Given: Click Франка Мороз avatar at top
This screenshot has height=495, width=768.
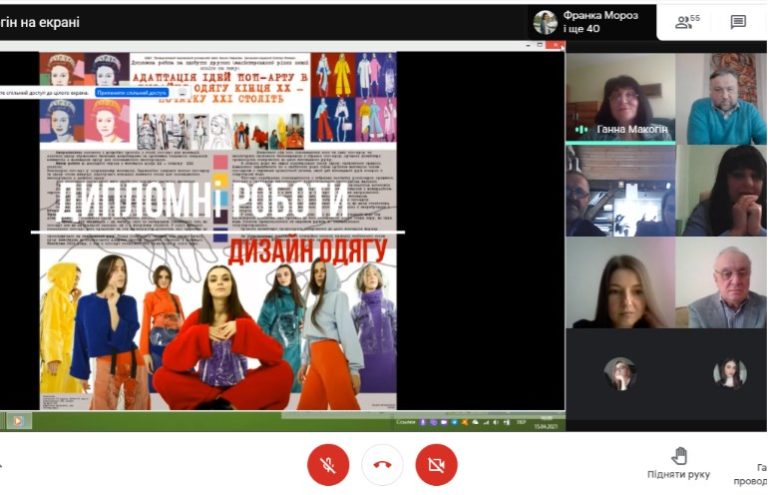Looking at the screenshot, I should (x=545, y=23).
